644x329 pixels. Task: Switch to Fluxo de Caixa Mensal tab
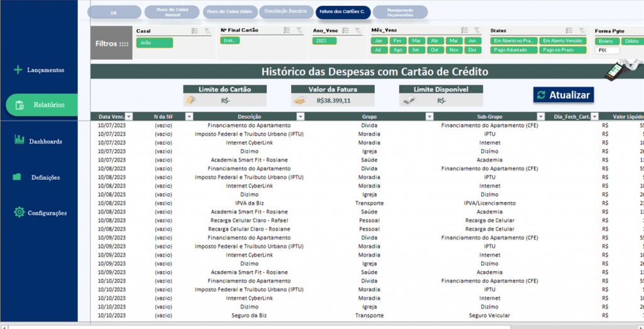(x=172, y=12)
